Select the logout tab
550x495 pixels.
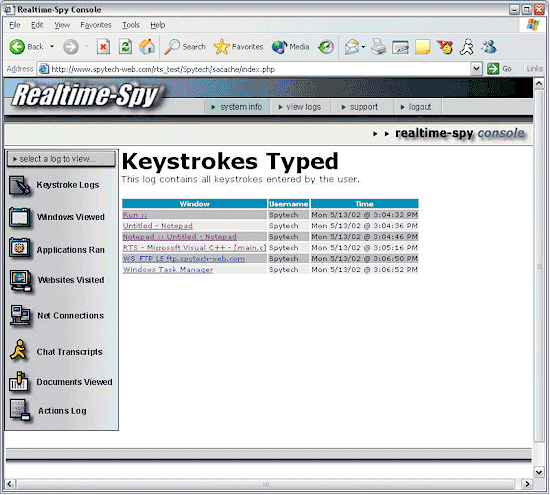click(x=418, y=107)
